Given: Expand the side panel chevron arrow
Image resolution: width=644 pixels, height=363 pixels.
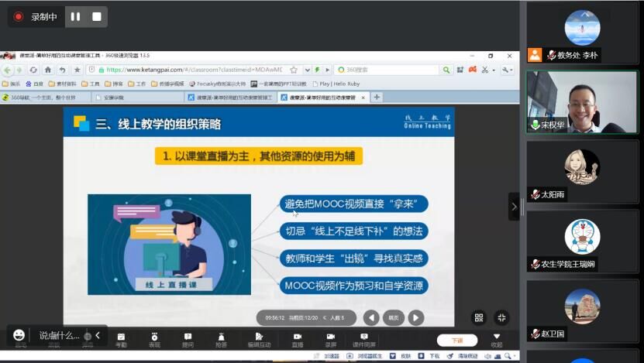Looking at the screenshot, I should point(513,207).
